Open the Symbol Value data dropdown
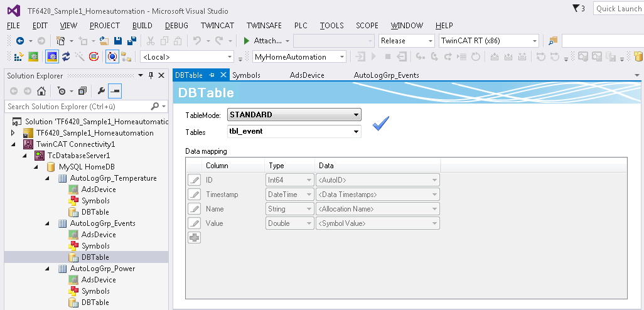The width and height of the screenshot is (644, 310). [x=377, y=223]
